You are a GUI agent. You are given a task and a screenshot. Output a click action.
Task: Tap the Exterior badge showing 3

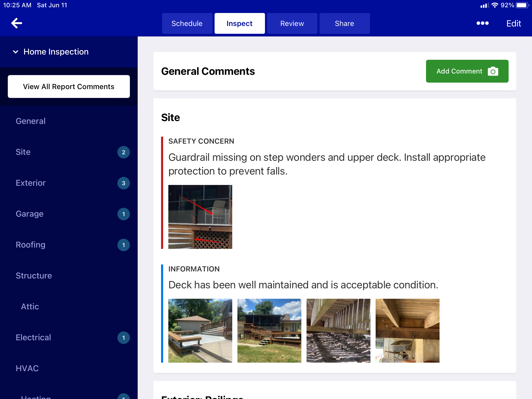point(124,183)
